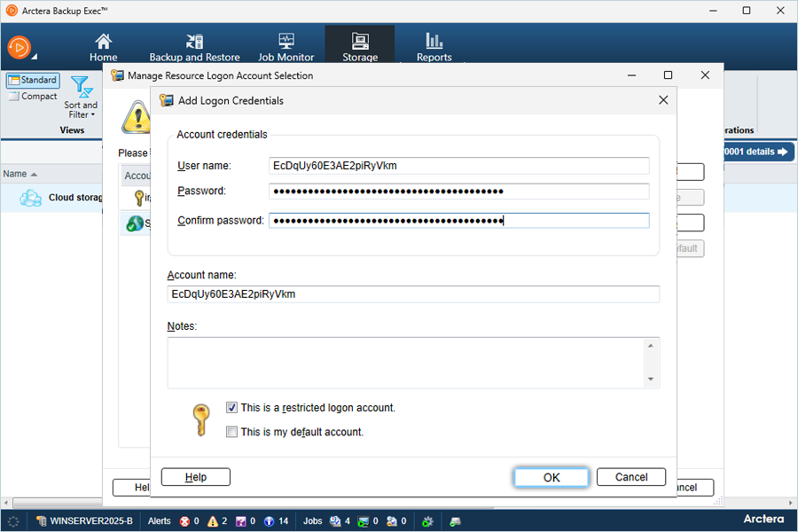Click the Account name field
Viewport: 798px width, 532px height.
(x=413, y=294)
